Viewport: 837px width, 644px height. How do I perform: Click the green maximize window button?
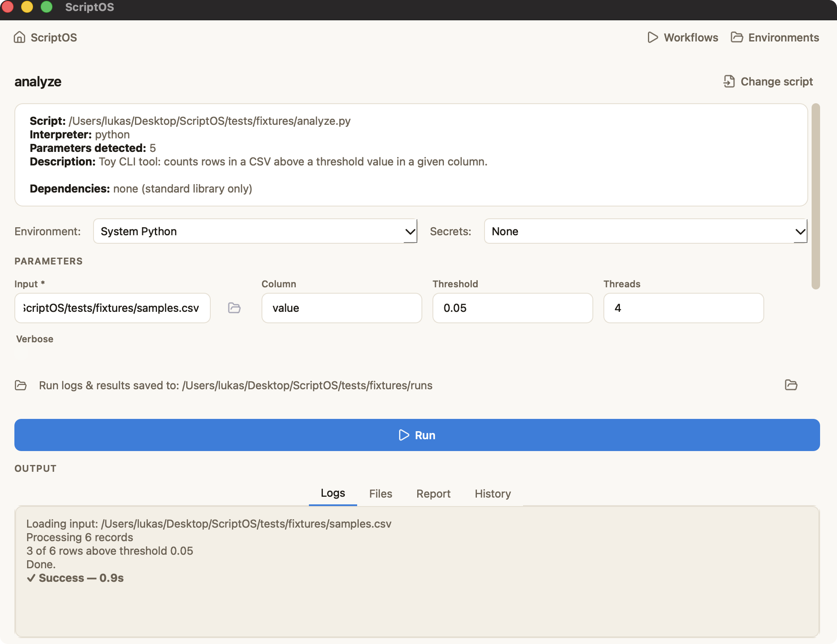(47, 7)
